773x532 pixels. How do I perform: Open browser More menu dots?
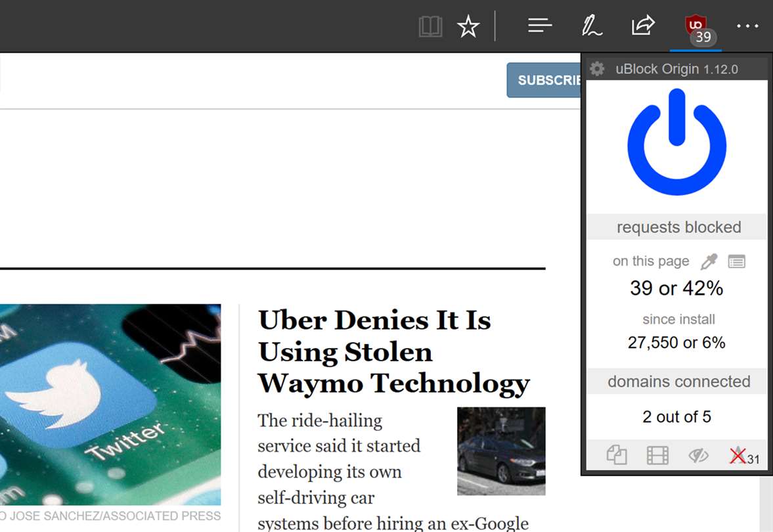747,26
